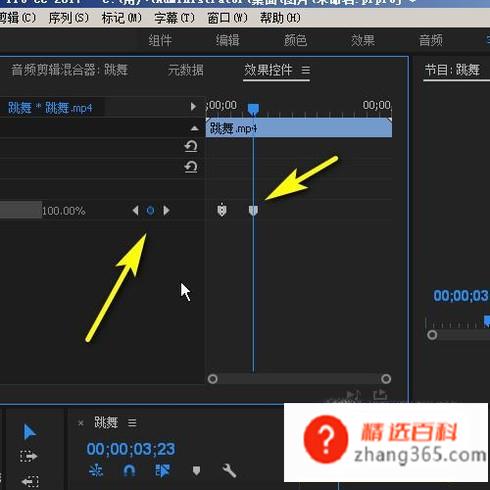The width and height of the screenshot is (490, 490).
Task: Click the left zoom handle of effect scrollbar
Action: (x=213, y=379)
